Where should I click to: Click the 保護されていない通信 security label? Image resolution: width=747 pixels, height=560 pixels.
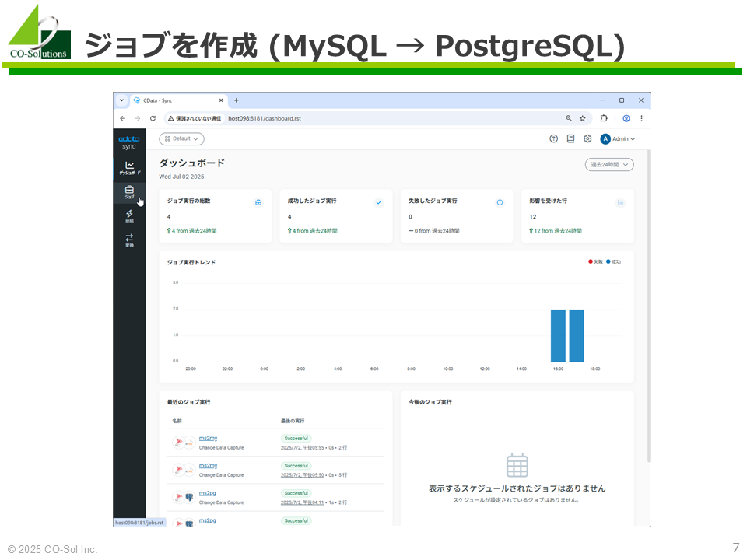pyautogui.click(x=198, y=118)
